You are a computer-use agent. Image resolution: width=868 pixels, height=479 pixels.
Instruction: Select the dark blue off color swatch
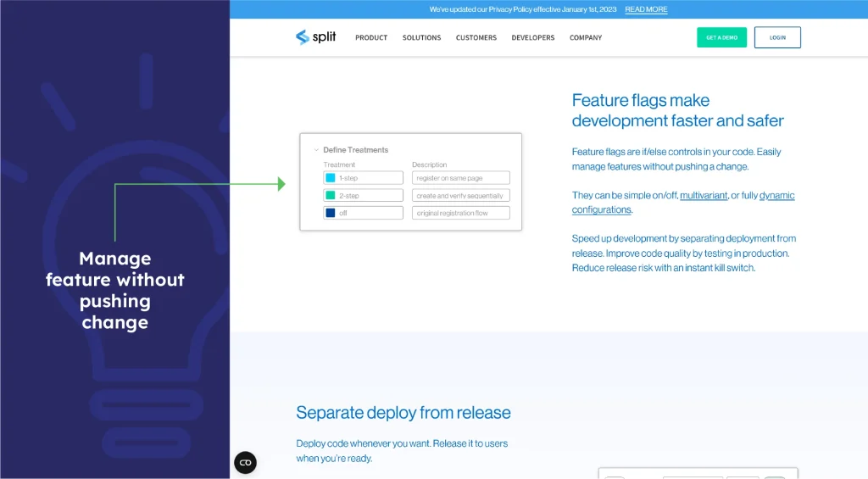331,213
